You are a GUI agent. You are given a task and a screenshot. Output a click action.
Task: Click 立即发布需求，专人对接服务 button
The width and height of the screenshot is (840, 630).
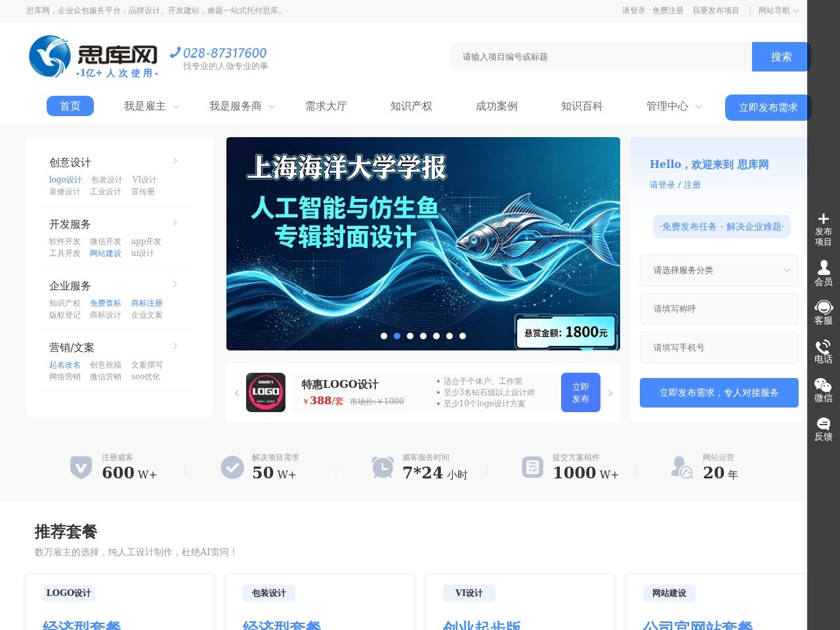tap(719, 392)
